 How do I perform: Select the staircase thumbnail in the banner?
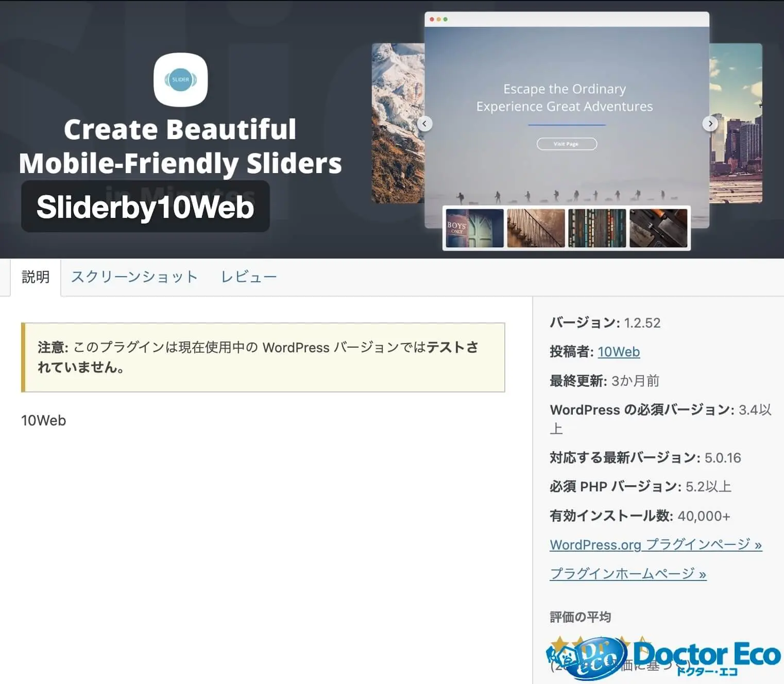point(536,228)
